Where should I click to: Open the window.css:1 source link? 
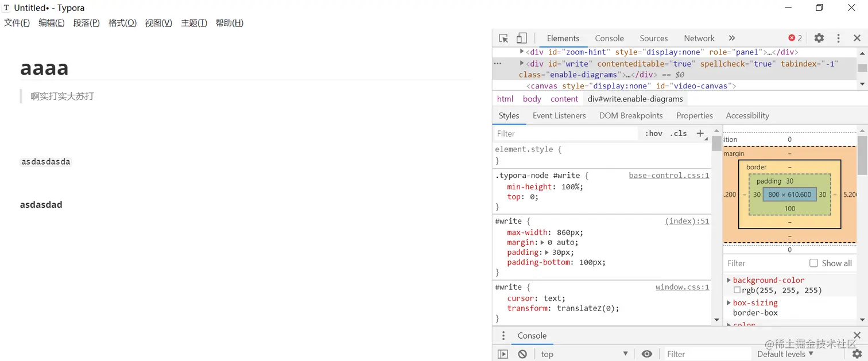tap(683, 287)
